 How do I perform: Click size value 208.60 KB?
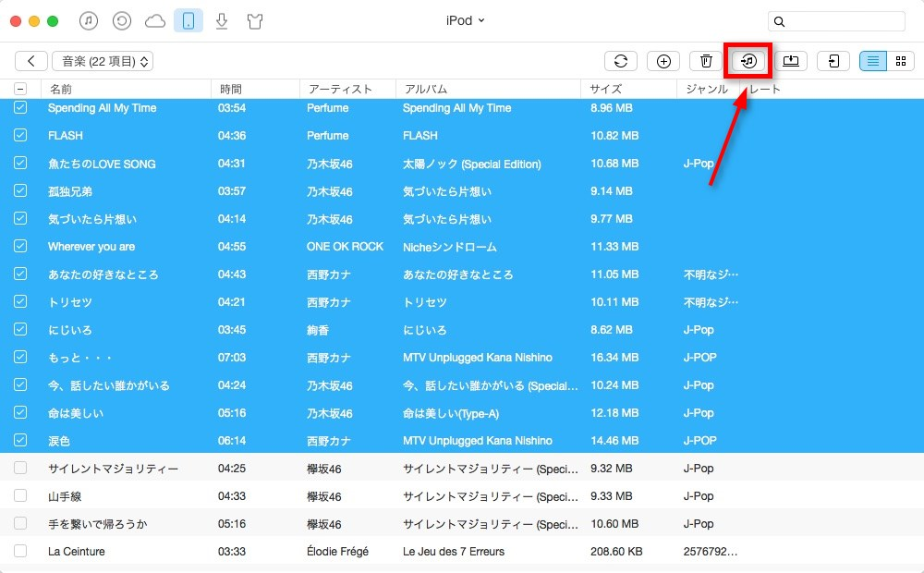tap(616, 552)
